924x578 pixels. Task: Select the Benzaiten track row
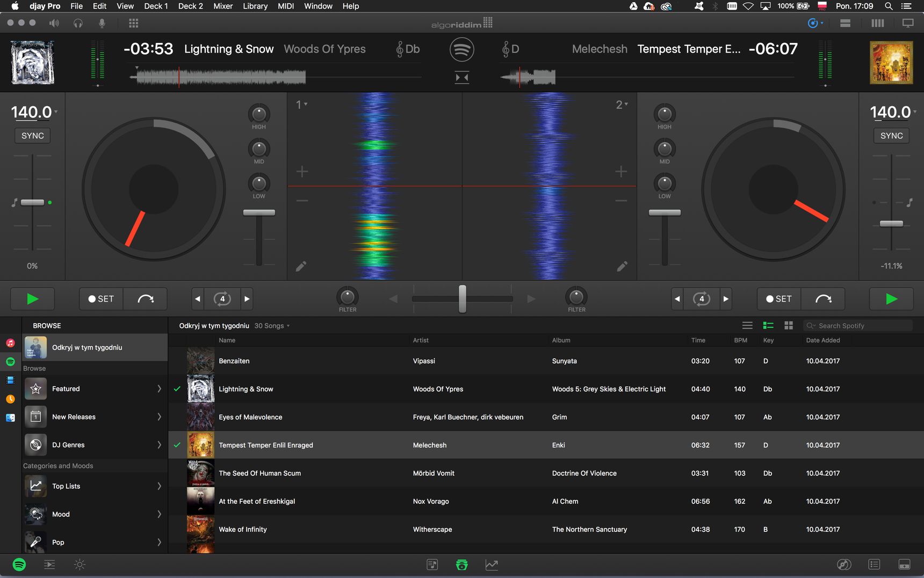(546, 361)
